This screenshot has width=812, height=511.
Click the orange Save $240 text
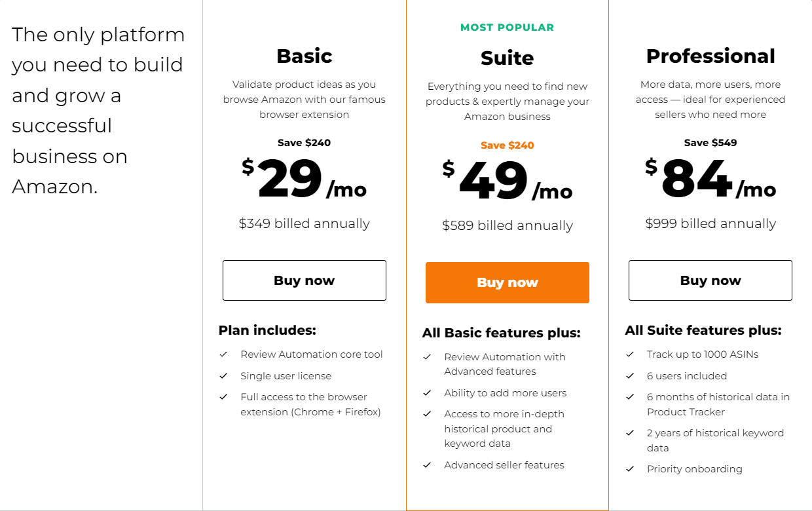tap(507, 145)
